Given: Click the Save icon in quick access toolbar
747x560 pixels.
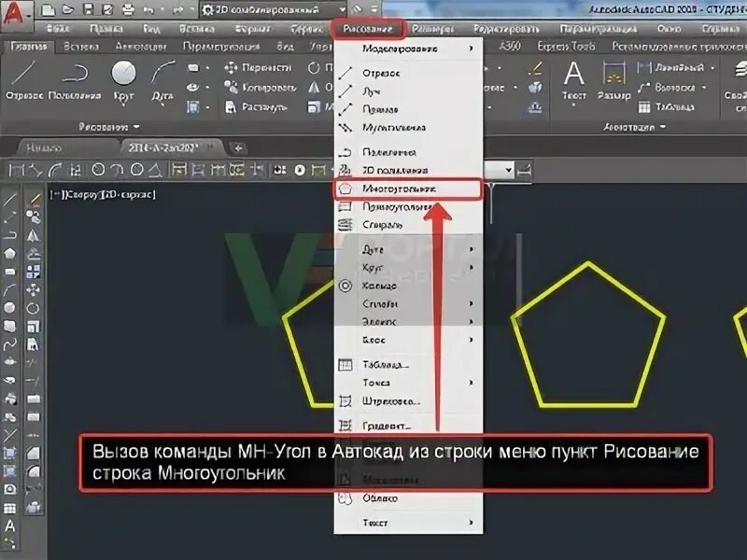Looking at the screenshot, I should pos(88,9).
